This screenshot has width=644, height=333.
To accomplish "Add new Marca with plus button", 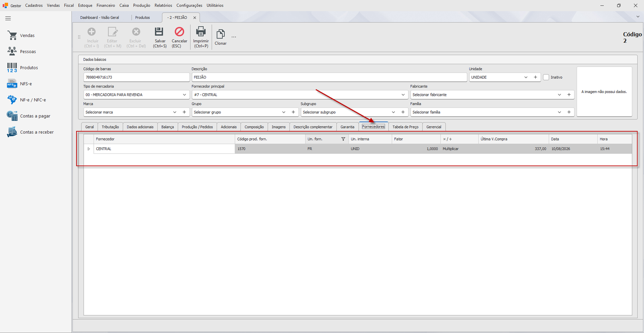I will pos(184,112).
